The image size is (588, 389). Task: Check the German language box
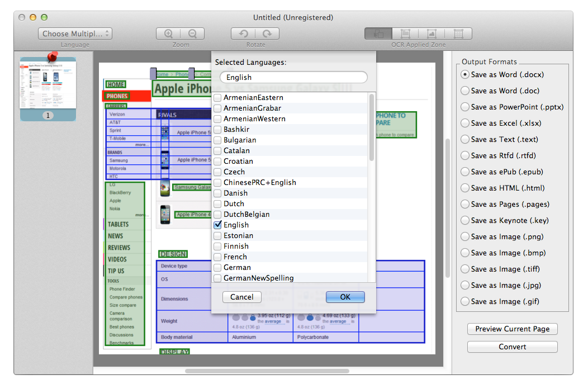[x=217, y=268]
